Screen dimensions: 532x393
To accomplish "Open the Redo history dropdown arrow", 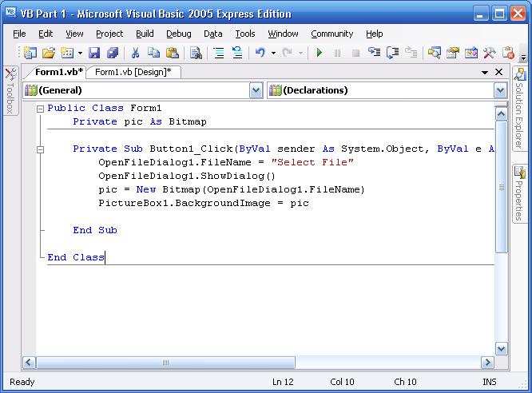I will (300, 53).
